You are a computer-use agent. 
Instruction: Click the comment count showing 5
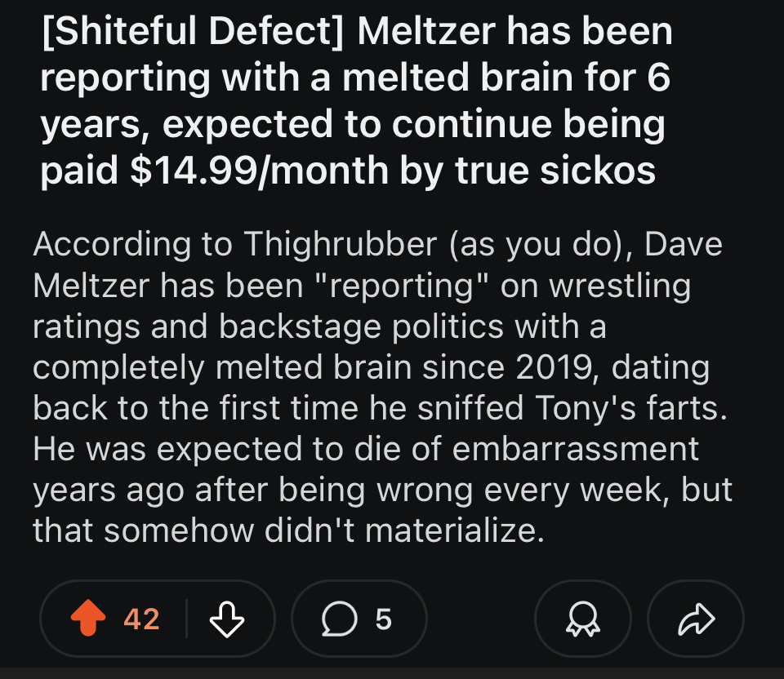tap(384, 619)
